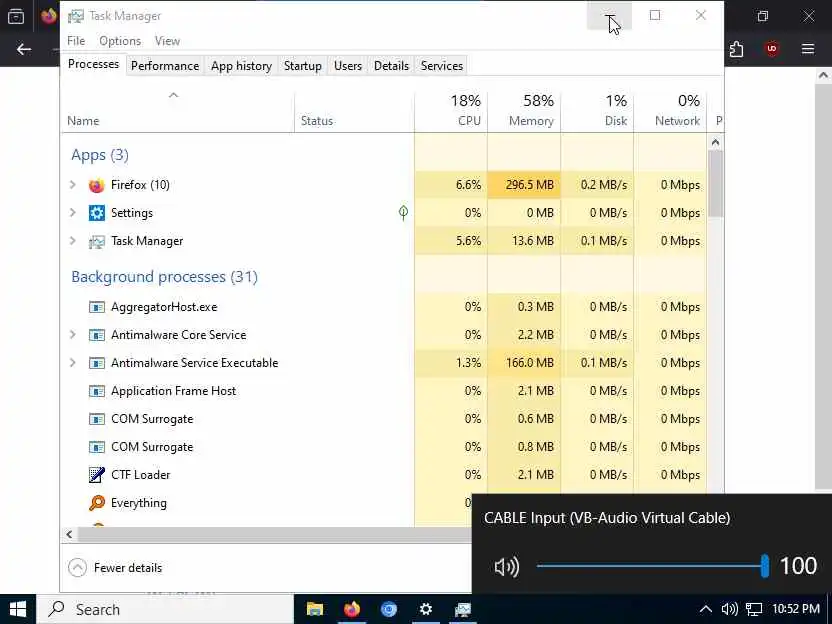Expand Antimalware Service Executable group
This screenshot has height=624, width=832.
click(x=73, y=363)
